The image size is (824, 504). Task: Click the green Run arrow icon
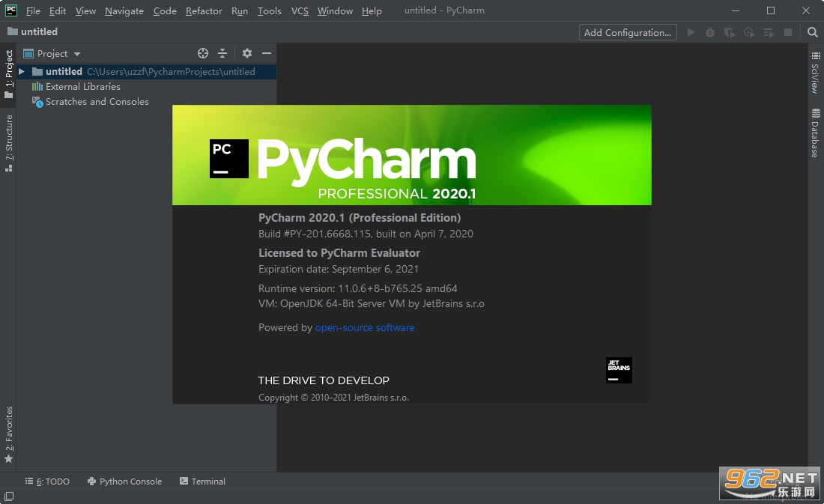[691, 32]
